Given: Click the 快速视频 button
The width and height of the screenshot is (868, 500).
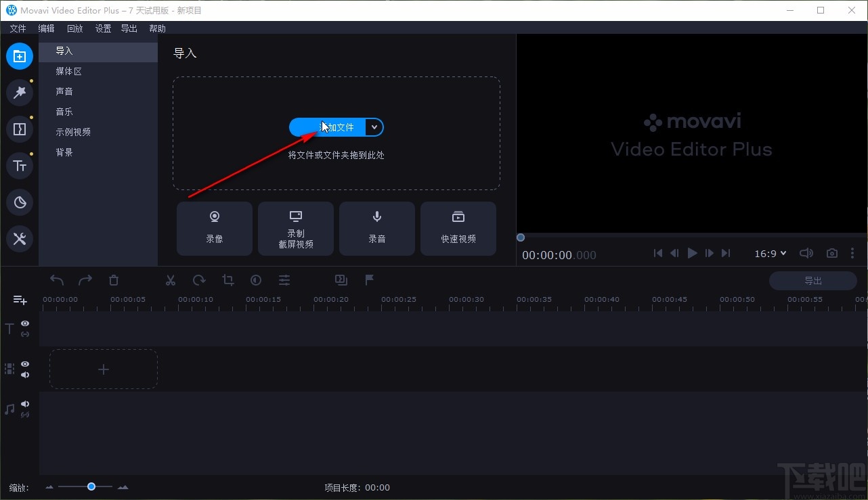Looking at the screenshot, I should click(x=458, y=229).
